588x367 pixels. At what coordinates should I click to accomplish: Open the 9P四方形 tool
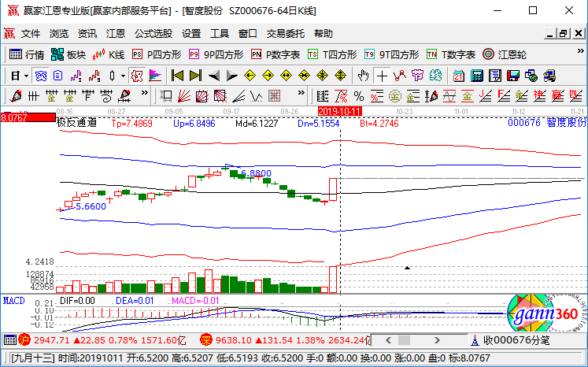click(x=216, y=55)
